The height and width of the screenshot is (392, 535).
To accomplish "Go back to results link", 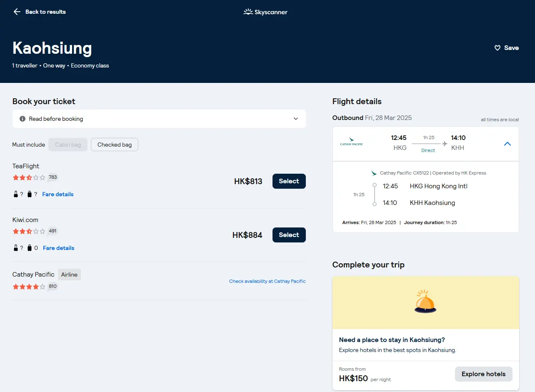I will pos(45,12).
